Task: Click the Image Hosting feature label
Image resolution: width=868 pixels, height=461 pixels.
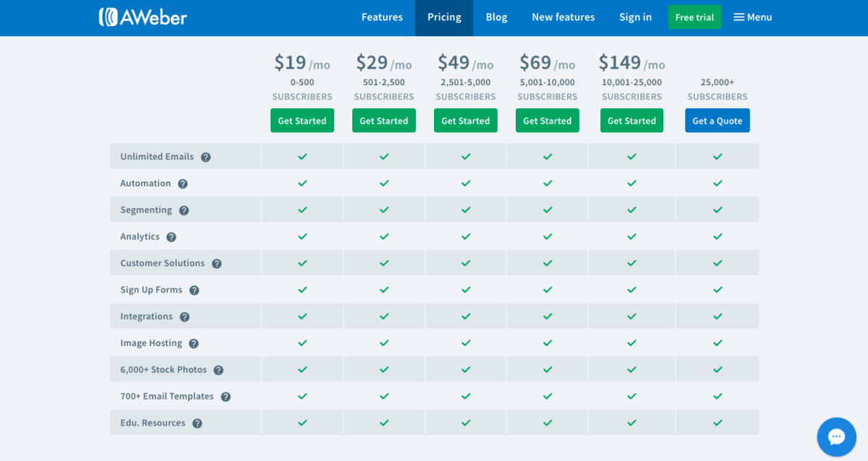Action: click(x=151, y=343)
